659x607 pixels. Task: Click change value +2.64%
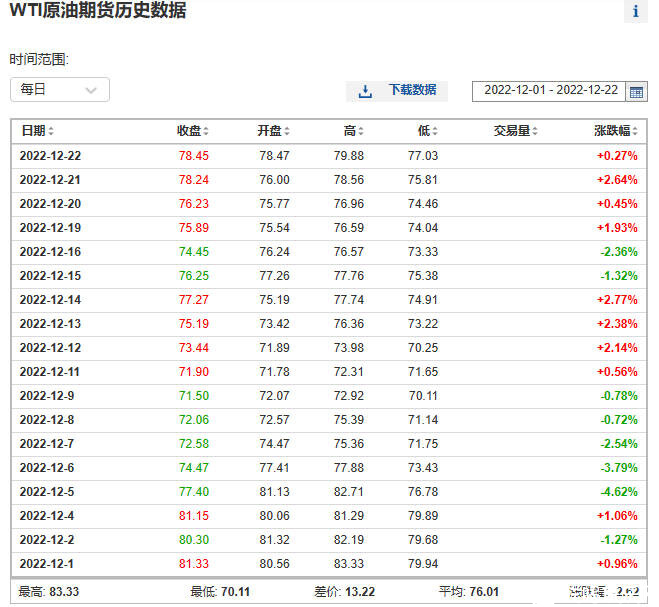[617, 180]
